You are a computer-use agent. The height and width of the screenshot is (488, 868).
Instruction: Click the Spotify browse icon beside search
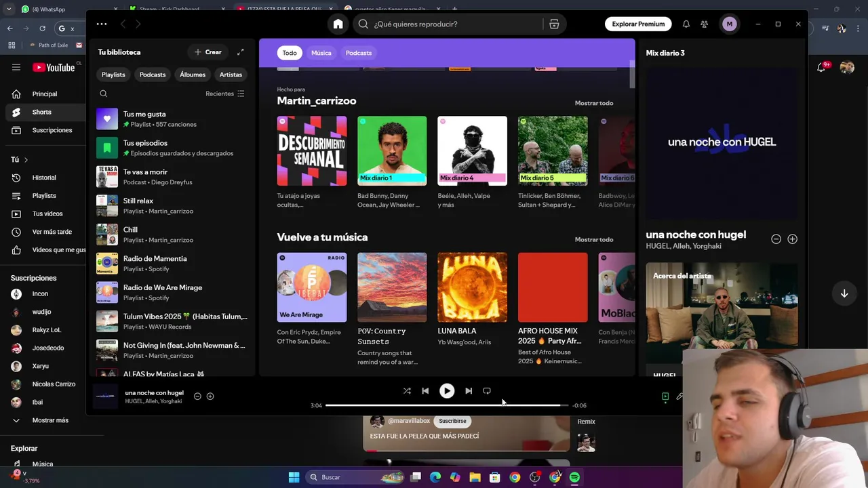[554, 24]
